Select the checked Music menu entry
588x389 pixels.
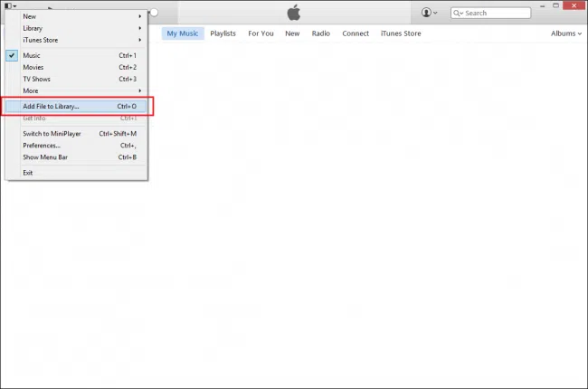click(x=32, y=55)
